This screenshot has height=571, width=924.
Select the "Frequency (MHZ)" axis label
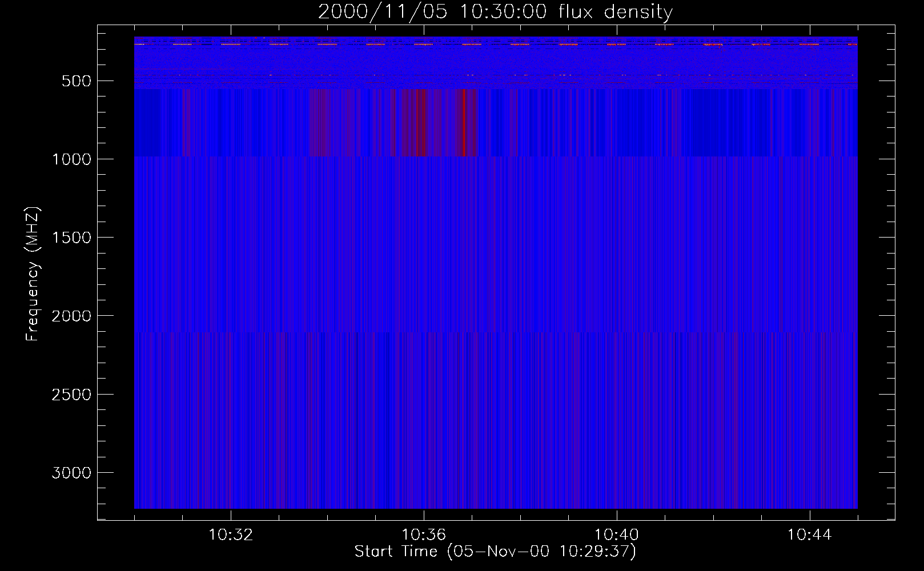click(x=33, y=274)
